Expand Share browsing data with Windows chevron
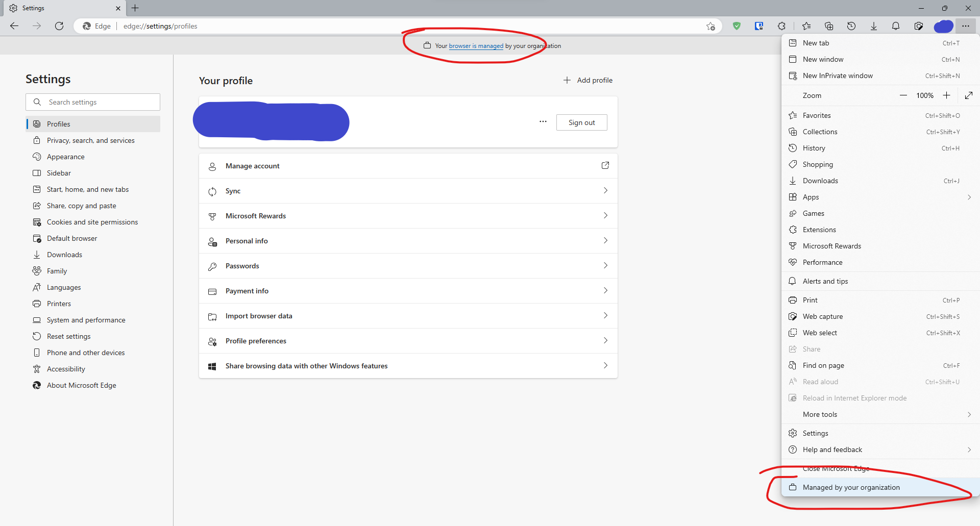This screenshot has width=980, height=526. (605, 365)
